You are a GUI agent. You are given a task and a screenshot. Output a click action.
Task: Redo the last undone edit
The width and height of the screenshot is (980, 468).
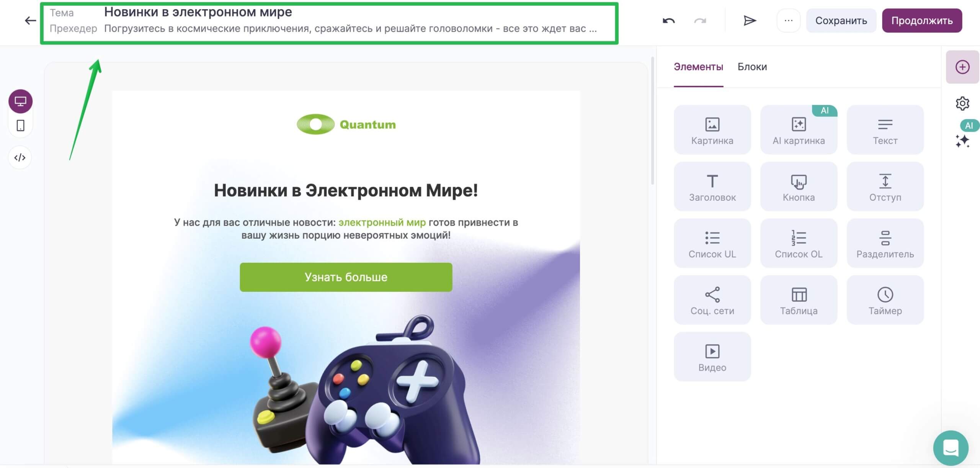pyautogui.click(x=700, y=21)
